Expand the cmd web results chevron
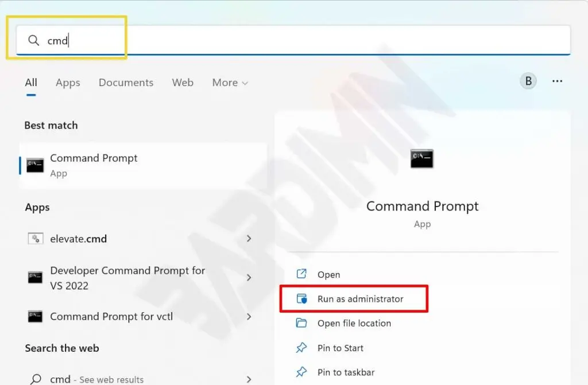 coord(249,379)
